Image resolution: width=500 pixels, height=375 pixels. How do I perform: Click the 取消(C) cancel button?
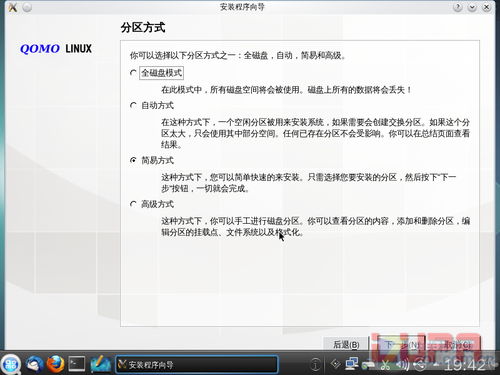(x=457, y=344)
